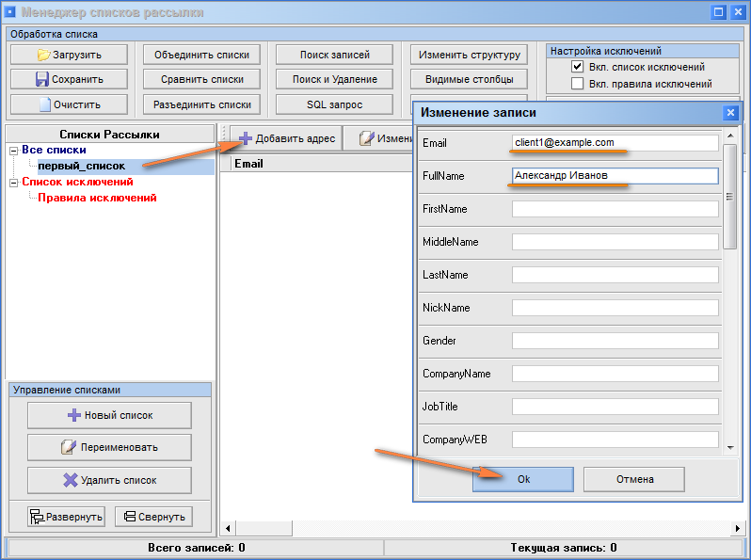Click the dialog's scroll down arrow

(x=730, y=448)
